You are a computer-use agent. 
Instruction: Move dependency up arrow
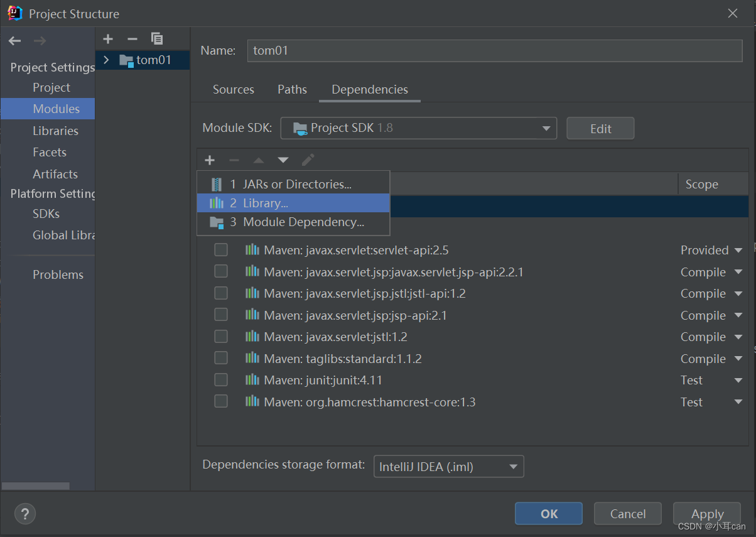pos(259,160)
